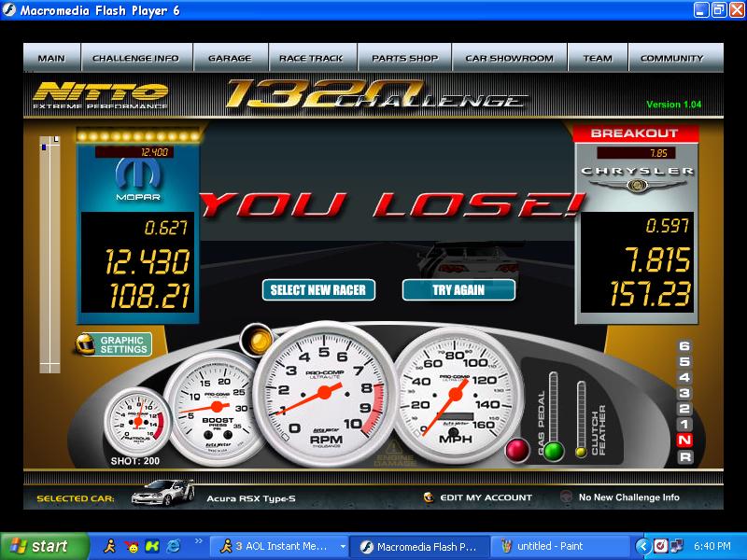Click the helmet icon beside Graphic Settings
Image resolution: width=747 pixels, height=560 pixels.
tap(85, 343)
